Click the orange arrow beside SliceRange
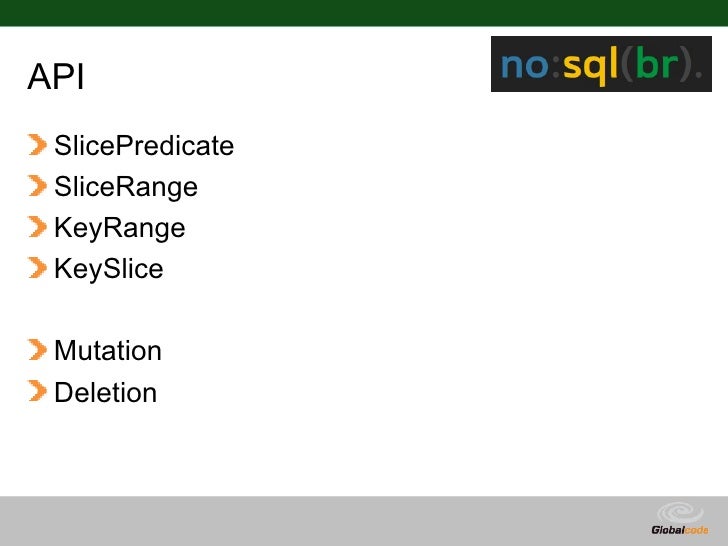The image size is (728, 546). coord(37,186)
